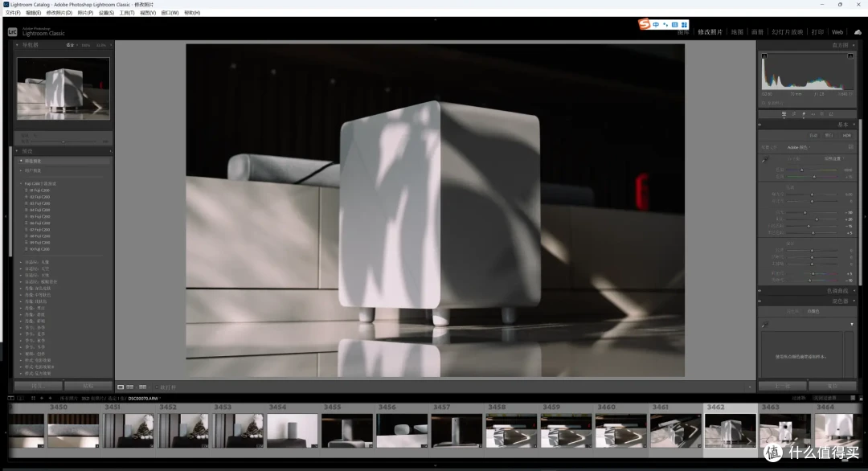Click the cloud sync status icon

pos(858,32)
